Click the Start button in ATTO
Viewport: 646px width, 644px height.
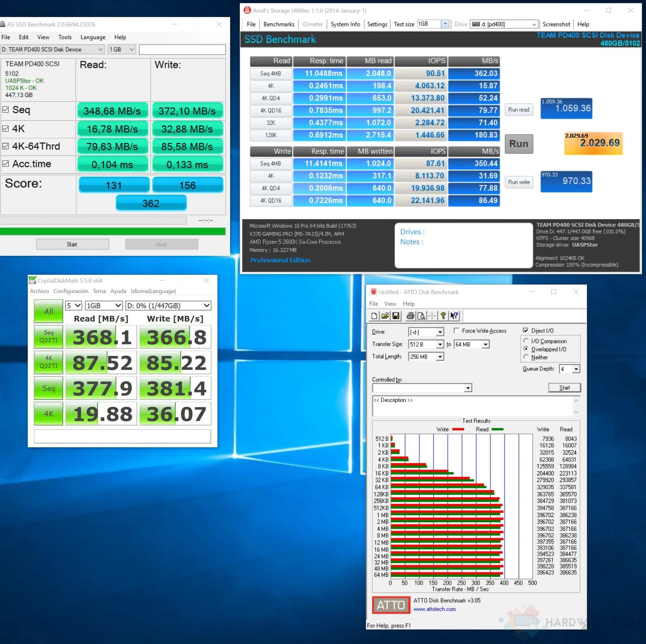[564, 388]
